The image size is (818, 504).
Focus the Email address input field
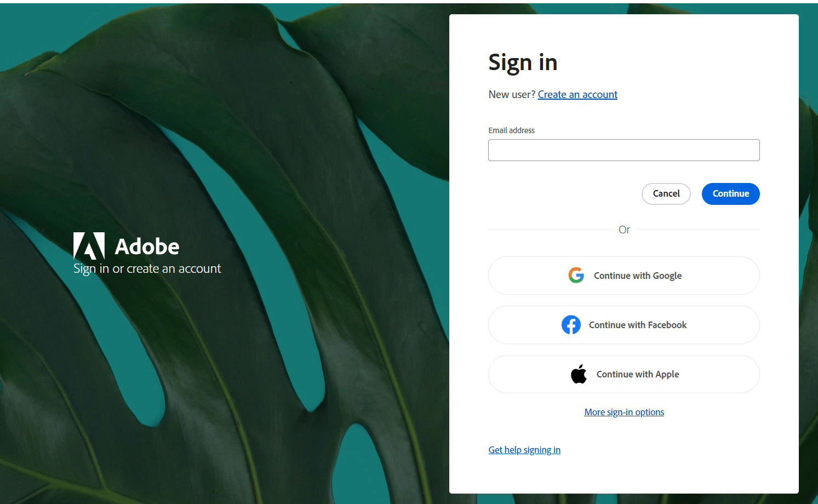(x=623, y=150)
